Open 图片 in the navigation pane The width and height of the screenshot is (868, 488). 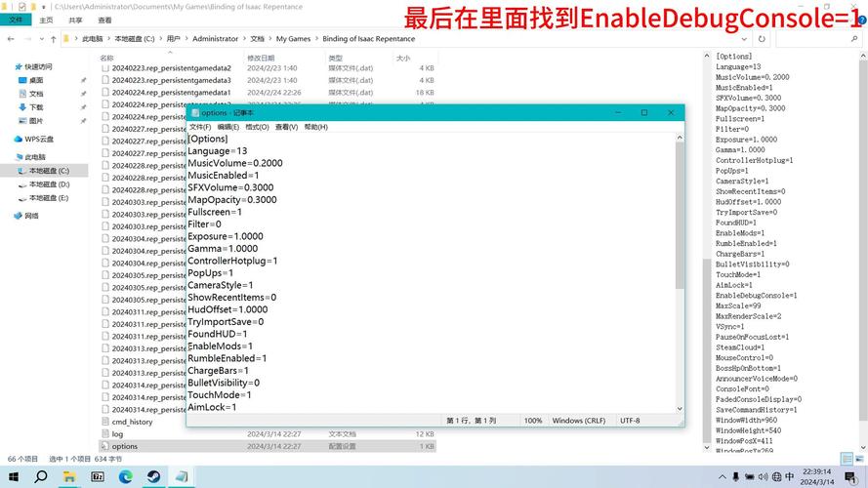point(36,121)
